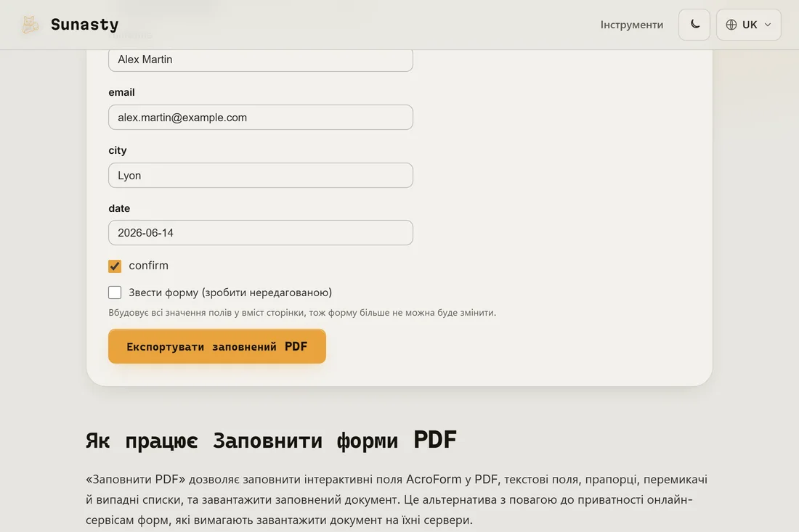Open the Sunasty home link text

(x=84, y=25)
